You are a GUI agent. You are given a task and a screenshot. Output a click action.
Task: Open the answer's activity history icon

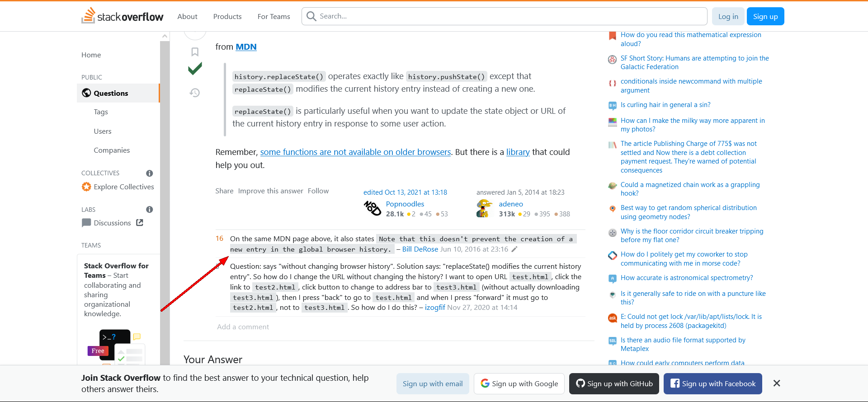click(x=195, y=93)
